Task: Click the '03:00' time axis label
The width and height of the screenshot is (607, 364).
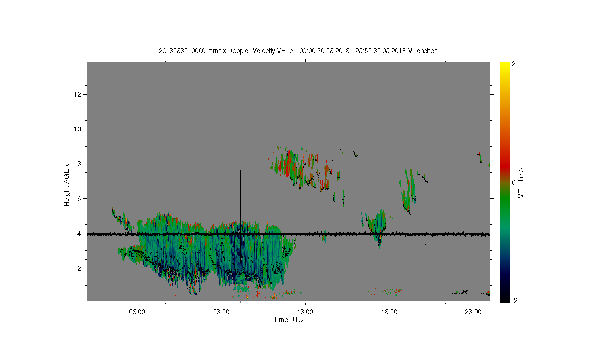Action: (x=137, y=312)
